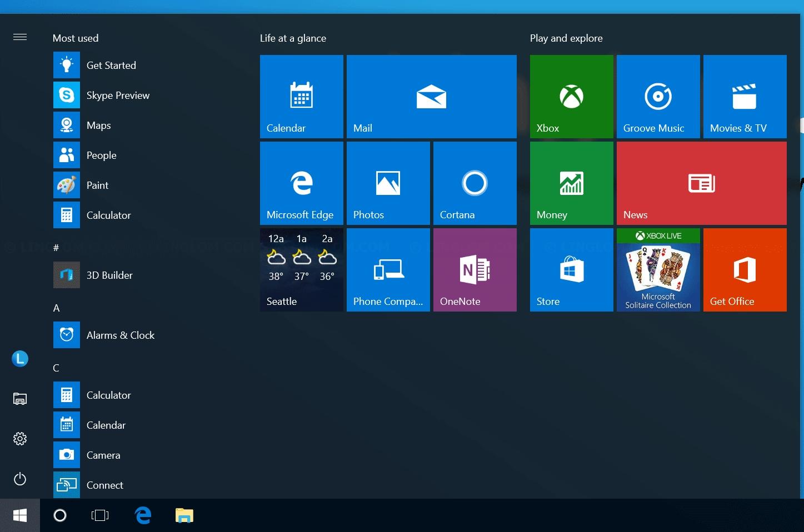Image resolution: width=804 pixels, height=532 pixels.
Task: View the Seattle weather tile
Action: (x=301, y=270)
